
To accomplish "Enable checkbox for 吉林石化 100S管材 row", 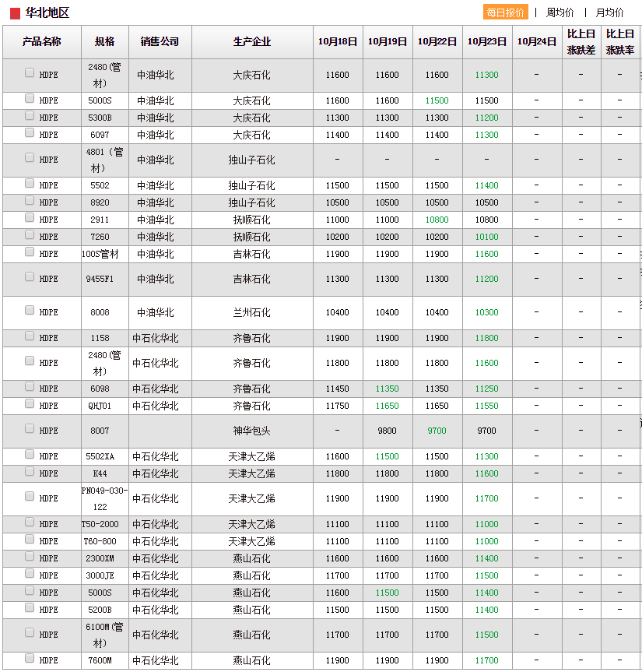I will (29, 252).
